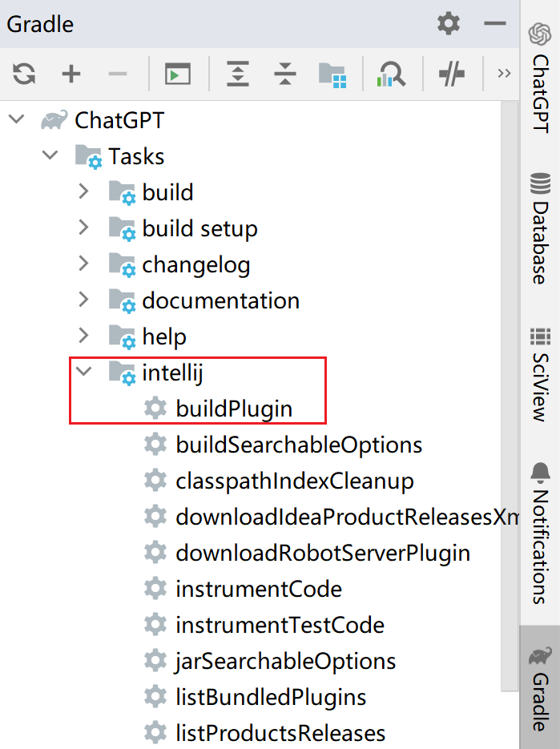This screenshot has width=560, height=749.
Task: Click the intellij folder icon
Action: [122, 373]
